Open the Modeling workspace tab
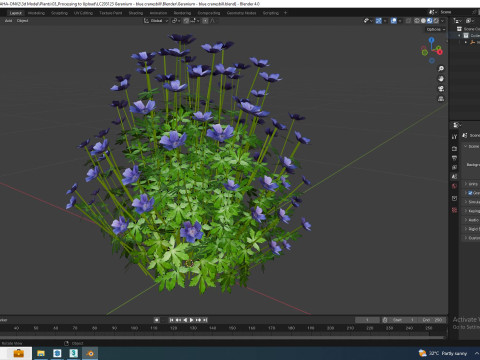Viewport: 480px width, 360px height. point(36,13)
